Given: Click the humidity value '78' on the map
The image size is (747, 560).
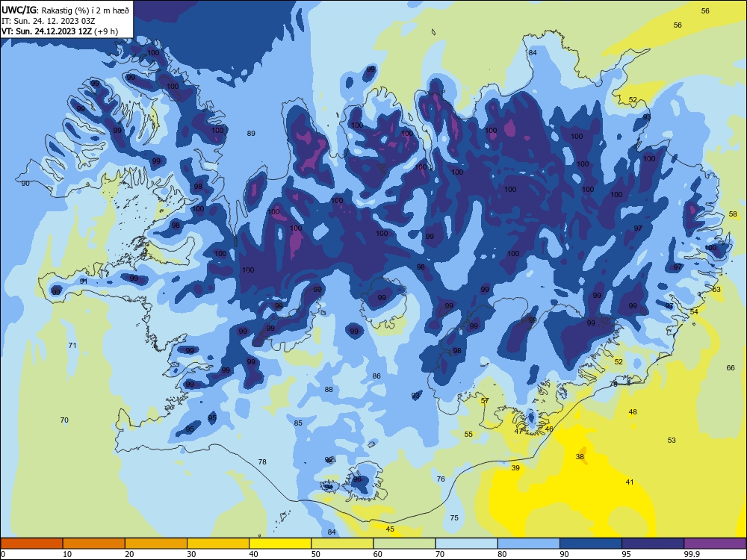Looking at the screenshot, I should point(262,462).
